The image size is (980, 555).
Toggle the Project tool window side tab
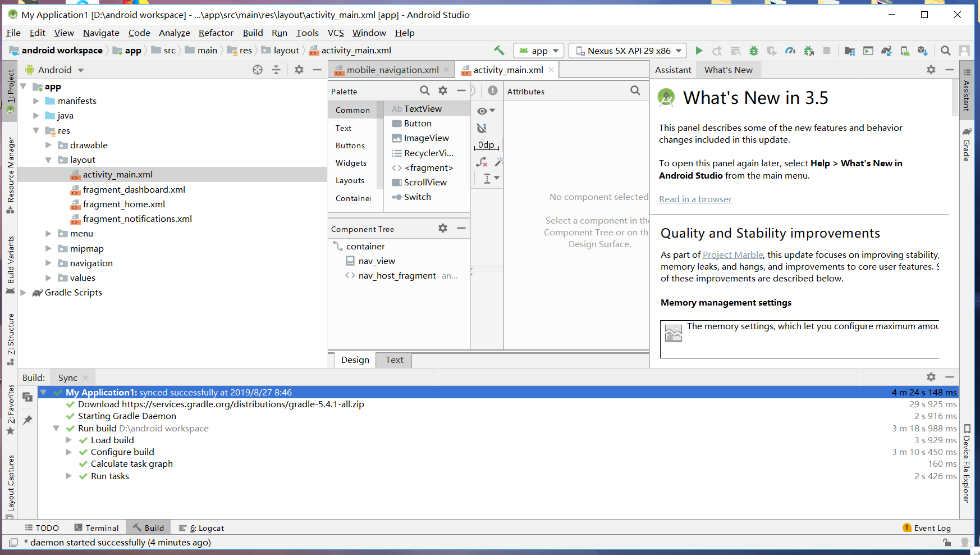tap(11, 92)
